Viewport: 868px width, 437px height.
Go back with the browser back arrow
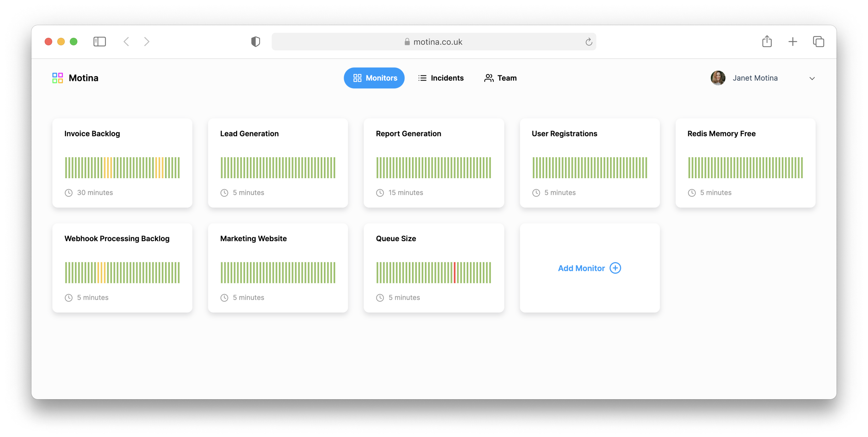[126, 42]
